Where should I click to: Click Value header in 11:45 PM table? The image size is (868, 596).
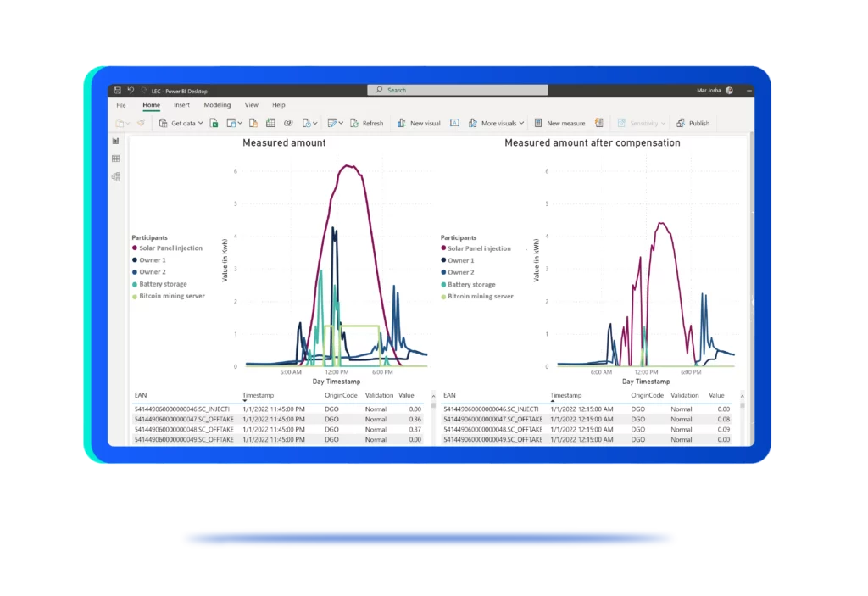point(406,395)
